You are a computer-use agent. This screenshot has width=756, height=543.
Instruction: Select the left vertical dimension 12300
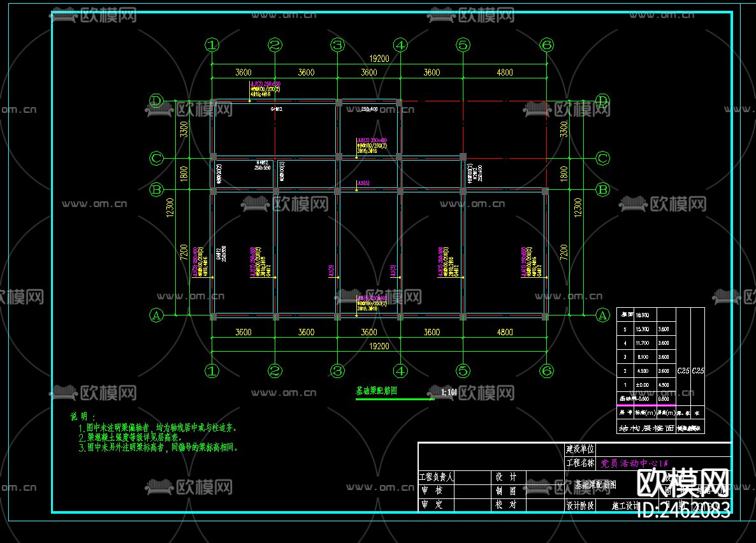(170, 207)
